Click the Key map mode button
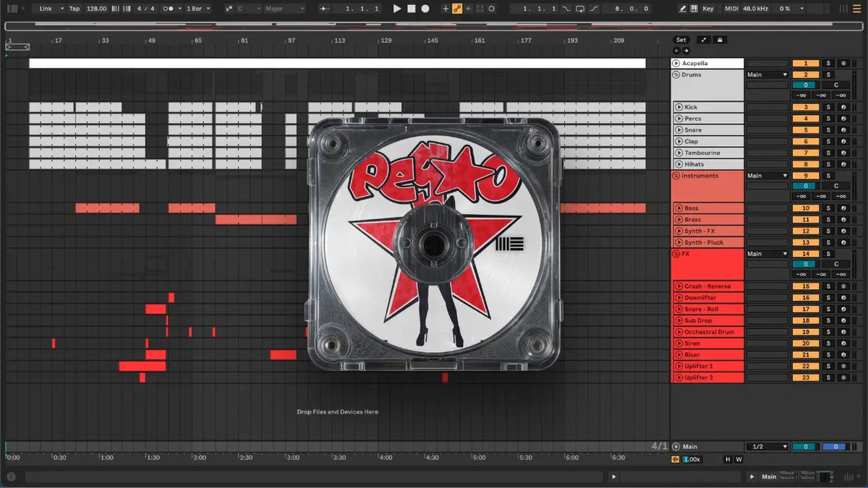868x488 pixels. 707,9
